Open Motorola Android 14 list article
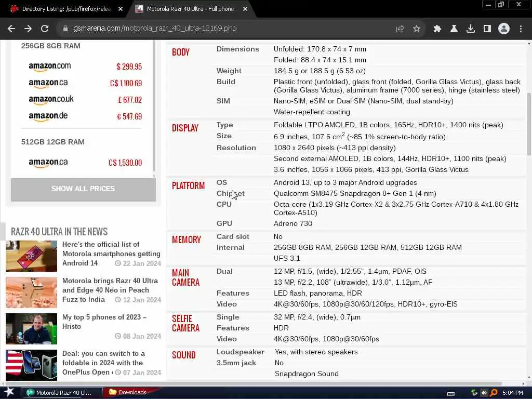 tap(111, 254)
